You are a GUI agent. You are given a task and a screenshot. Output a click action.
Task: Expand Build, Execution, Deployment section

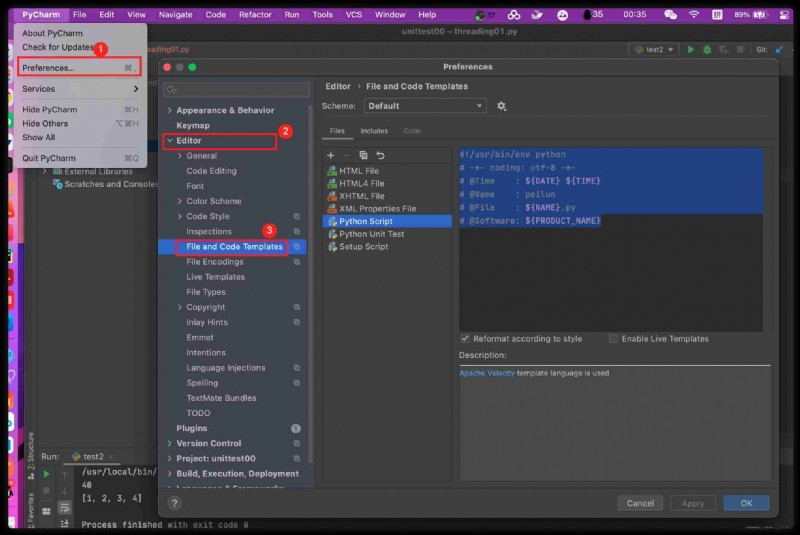pos(169,474)
